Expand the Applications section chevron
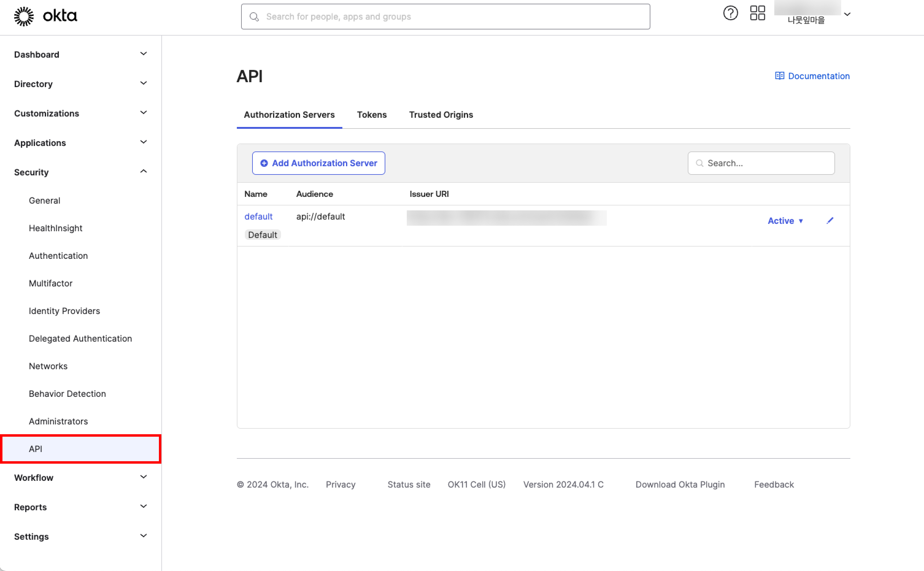This screenshot has width=924, height=571. coord(144,142)
